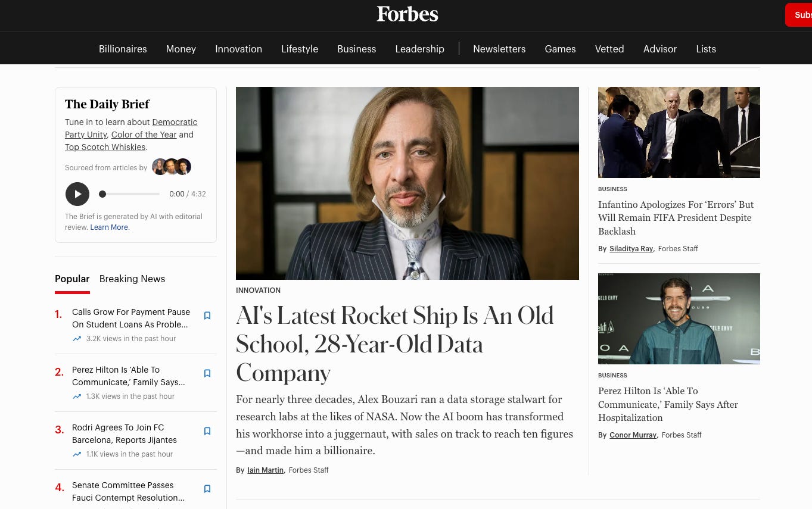Open the Money section

click(x=181, y=49)
